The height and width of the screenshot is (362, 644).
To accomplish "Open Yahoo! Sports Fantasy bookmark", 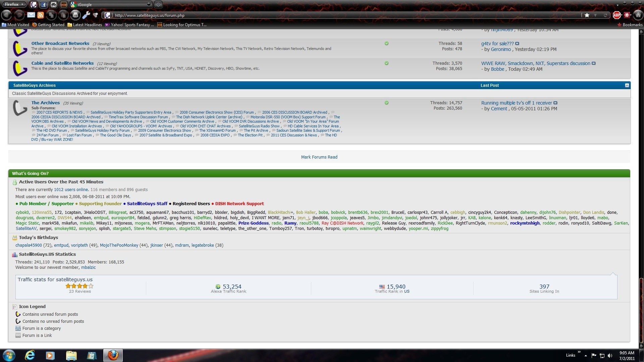I will tap(129, 24).
